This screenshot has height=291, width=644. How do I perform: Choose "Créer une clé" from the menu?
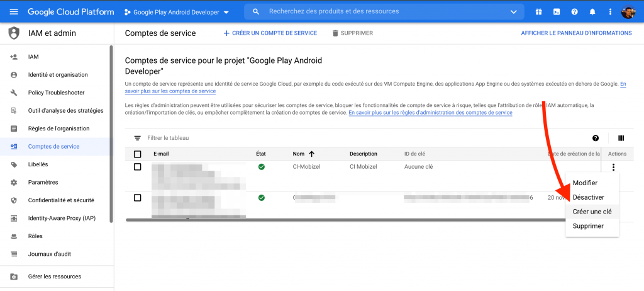tap(592, 212)
